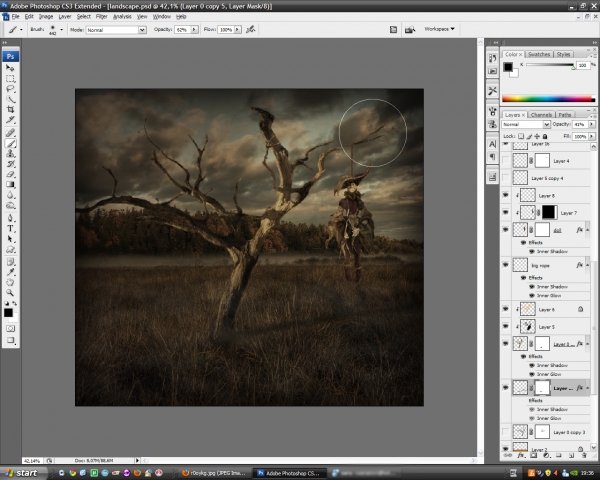Select the Notes tool
Screen dimensions: 600x480
[10, 262]
